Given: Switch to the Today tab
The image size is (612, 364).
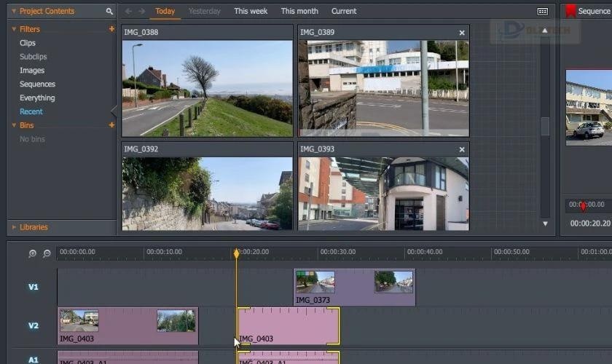Looking at the screenshot, I should pos(165,12).
